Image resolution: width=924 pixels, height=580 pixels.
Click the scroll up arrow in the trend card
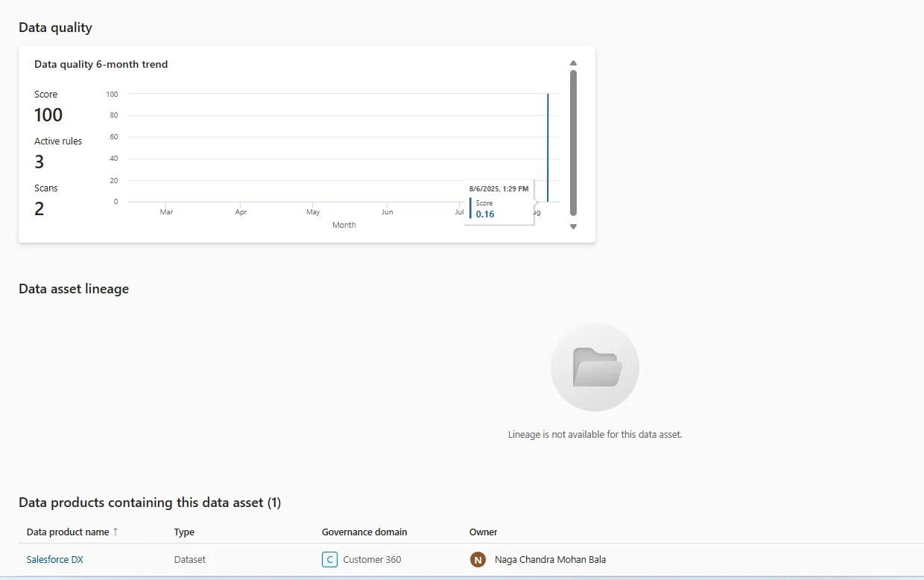(573, 63)
